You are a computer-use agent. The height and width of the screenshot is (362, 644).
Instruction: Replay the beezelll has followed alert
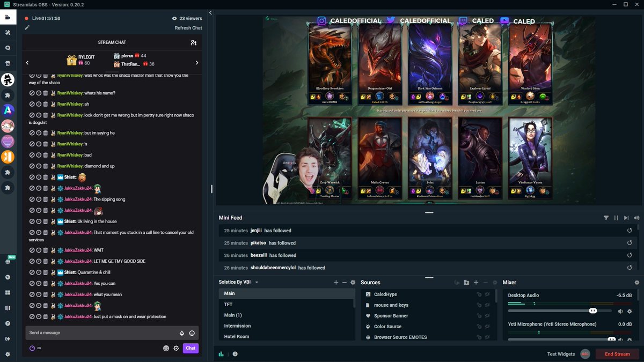point(630,255)
